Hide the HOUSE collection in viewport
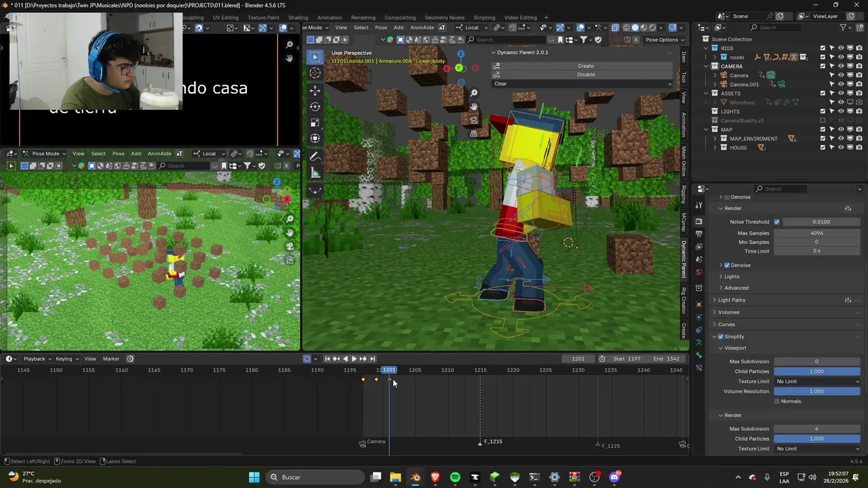The height and width of the screenshot is (488, 868). pyautogui.click(x=841, y=148)
